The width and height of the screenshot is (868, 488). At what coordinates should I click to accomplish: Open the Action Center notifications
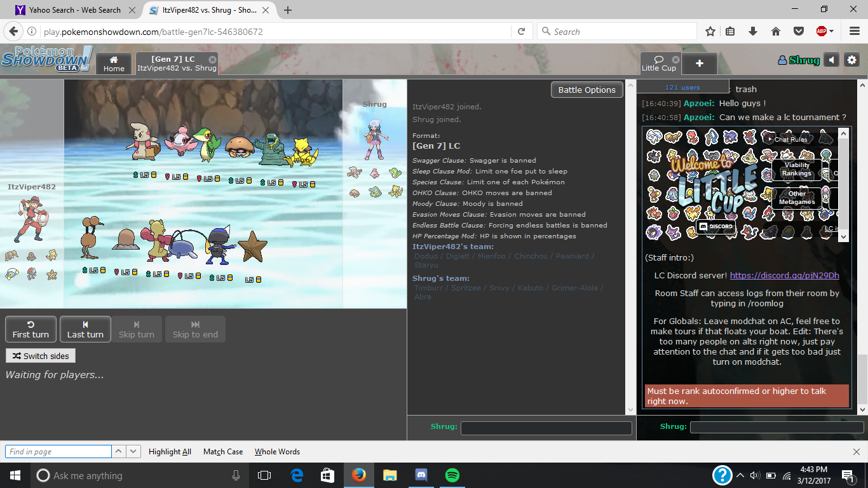click(847, 475)
